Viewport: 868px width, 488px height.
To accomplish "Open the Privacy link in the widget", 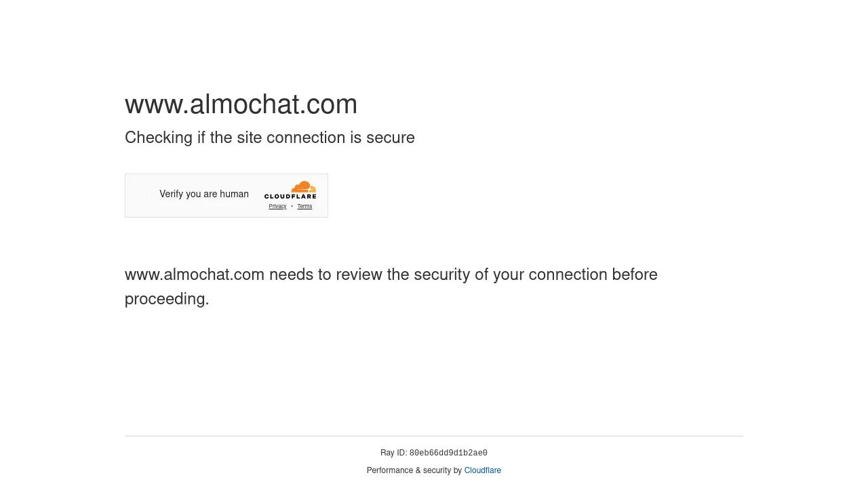I will tap(277, 206).
